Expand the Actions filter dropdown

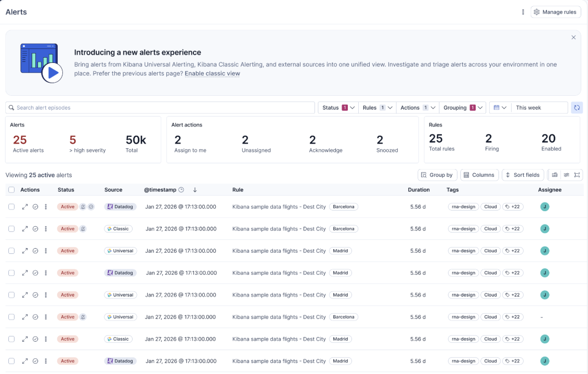(x=418, y=108)
